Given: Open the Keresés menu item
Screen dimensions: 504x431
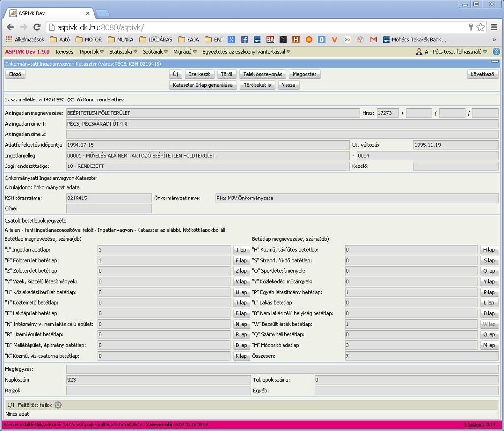Looking at the screenshot, I should (64, 51).
